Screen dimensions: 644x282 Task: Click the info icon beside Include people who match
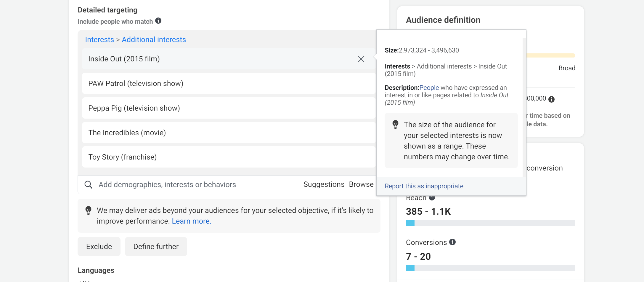(158, 21)
